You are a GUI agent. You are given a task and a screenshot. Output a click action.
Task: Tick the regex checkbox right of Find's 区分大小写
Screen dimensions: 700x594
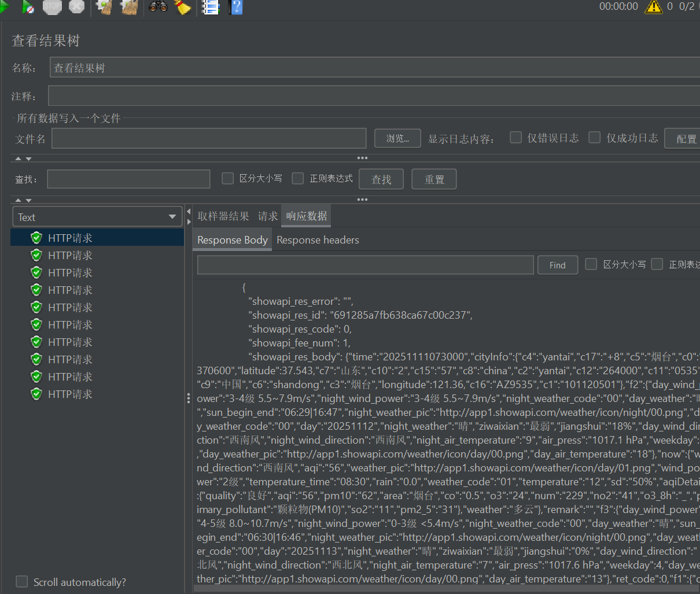[x=657, y=264]
